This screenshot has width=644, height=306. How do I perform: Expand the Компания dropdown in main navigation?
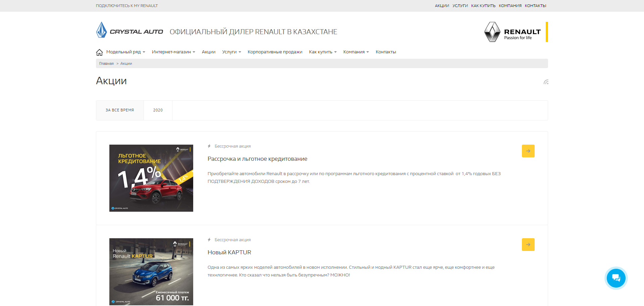pos(356,52)
